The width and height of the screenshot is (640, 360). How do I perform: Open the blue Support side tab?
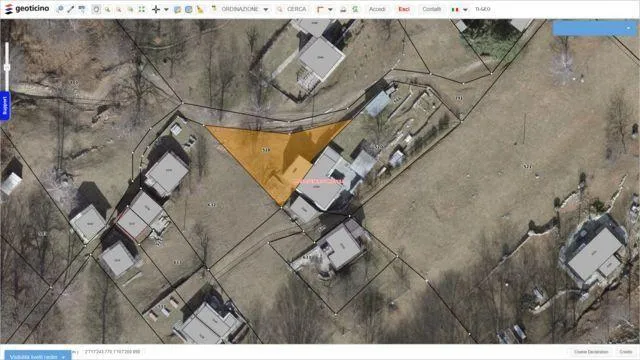pyautogui.click(x=5, y=105)
